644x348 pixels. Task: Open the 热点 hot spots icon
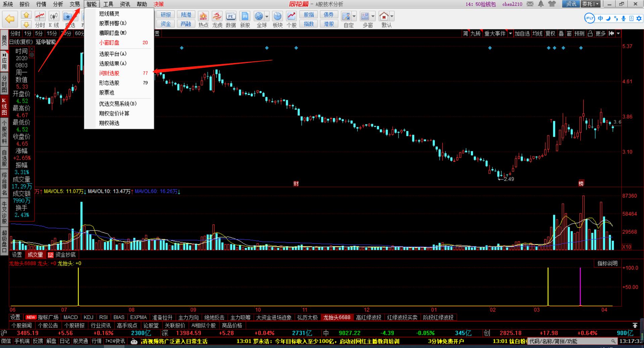click(203, 19)
